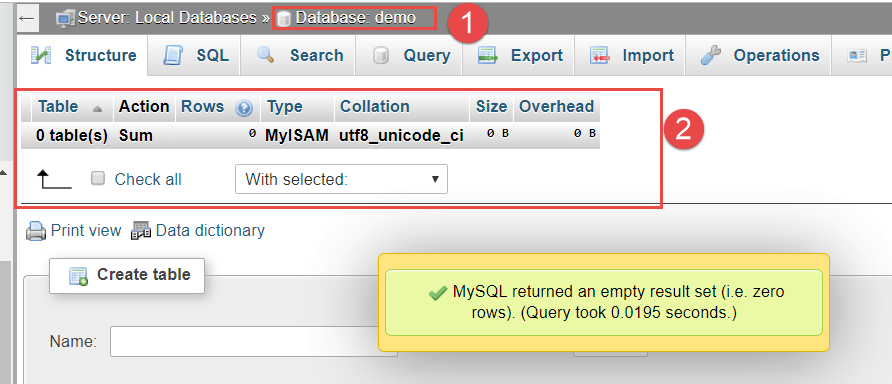Click the Operations wrench icon

[x=711, y=56]
